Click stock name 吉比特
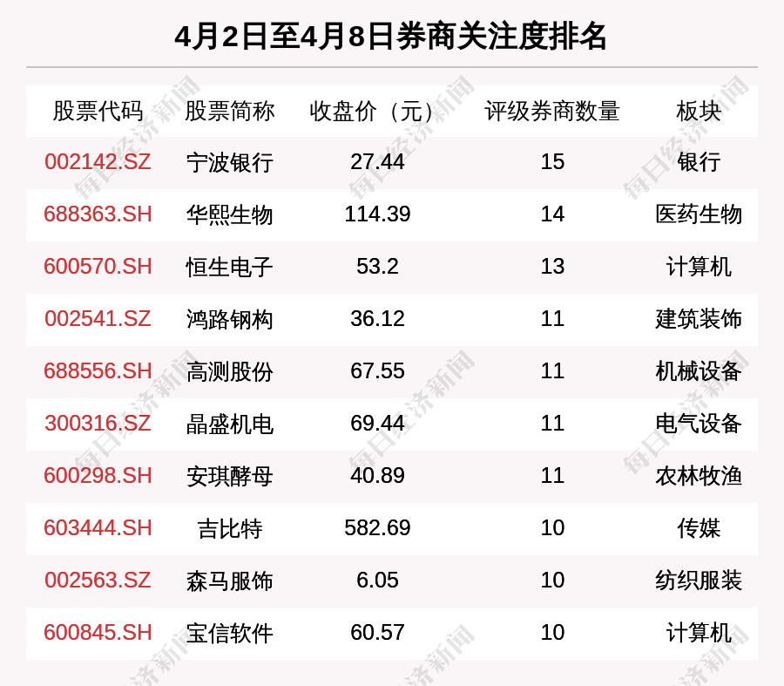Screen dimensions: 784x686 pyautogui.click(x=229, y=528)
